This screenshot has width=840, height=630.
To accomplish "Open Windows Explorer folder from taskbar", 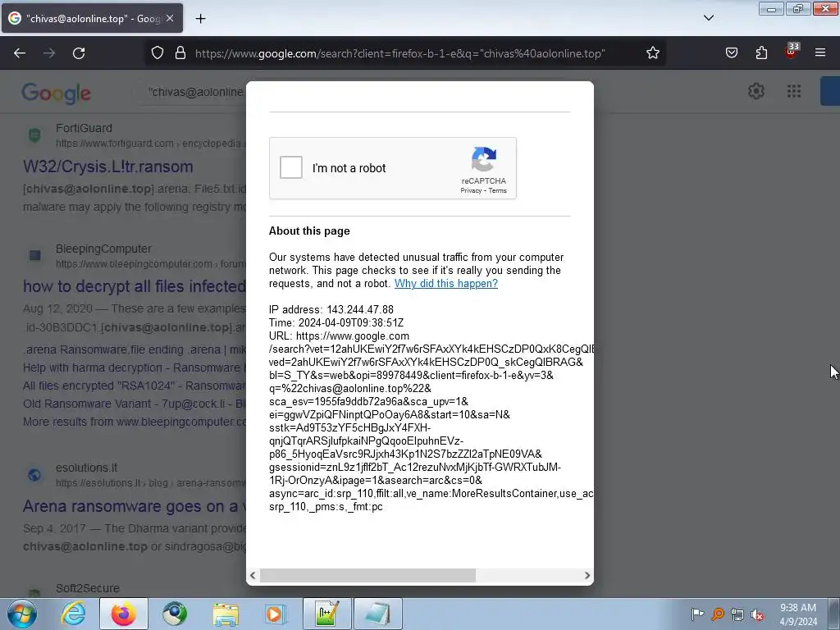I will [226, 614].
